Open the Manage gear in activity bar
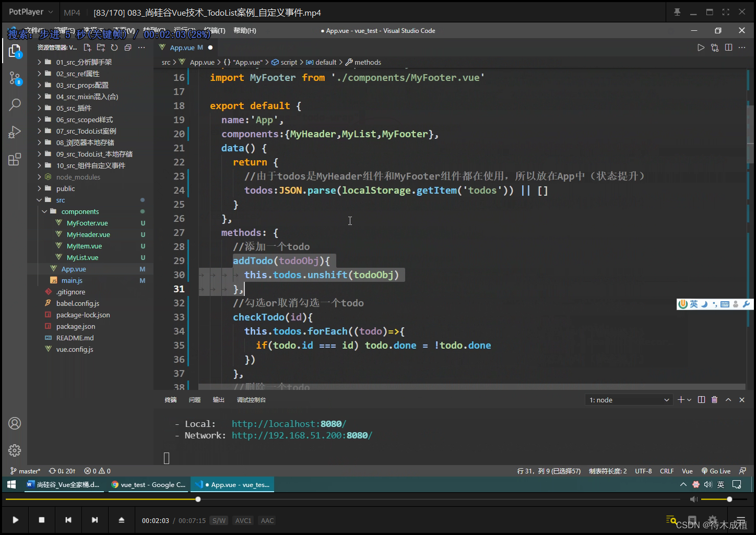756x535 pixels. tap(15, 450)
